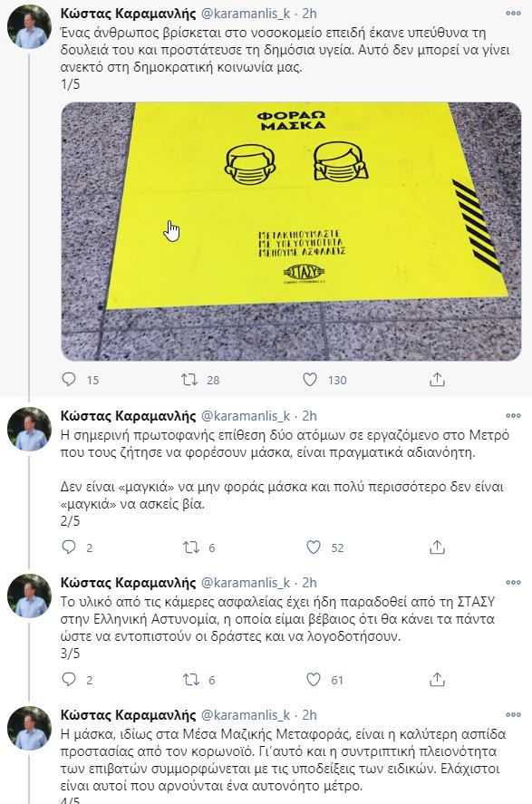Image resolution: width=532 pixels, height=804 pixels.
Task: Like the first tweet with 130 likes
Action: tap(310, 380)
